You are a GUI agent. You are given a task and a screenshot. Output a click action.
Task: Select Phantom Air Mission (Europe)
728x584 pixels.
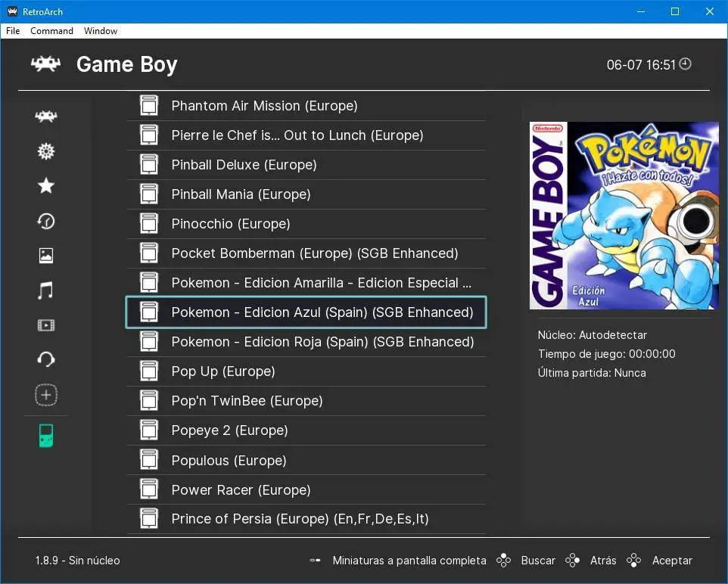[306, 105]
